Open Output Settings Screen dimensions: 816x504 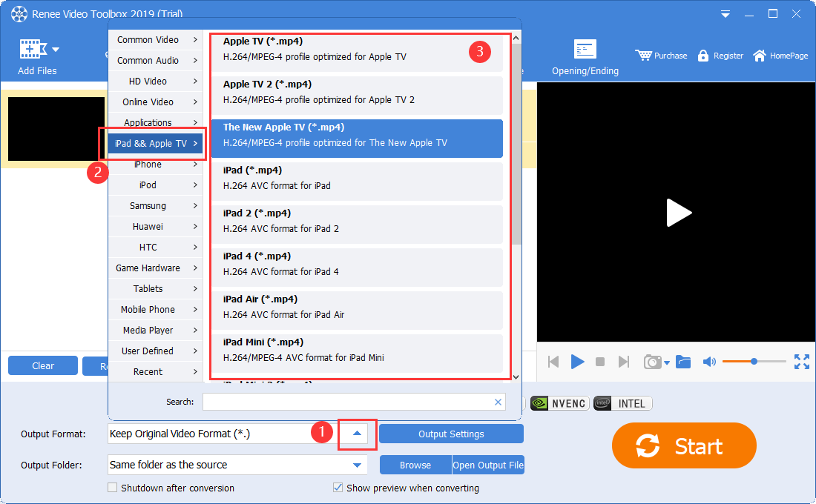(451, 434)
